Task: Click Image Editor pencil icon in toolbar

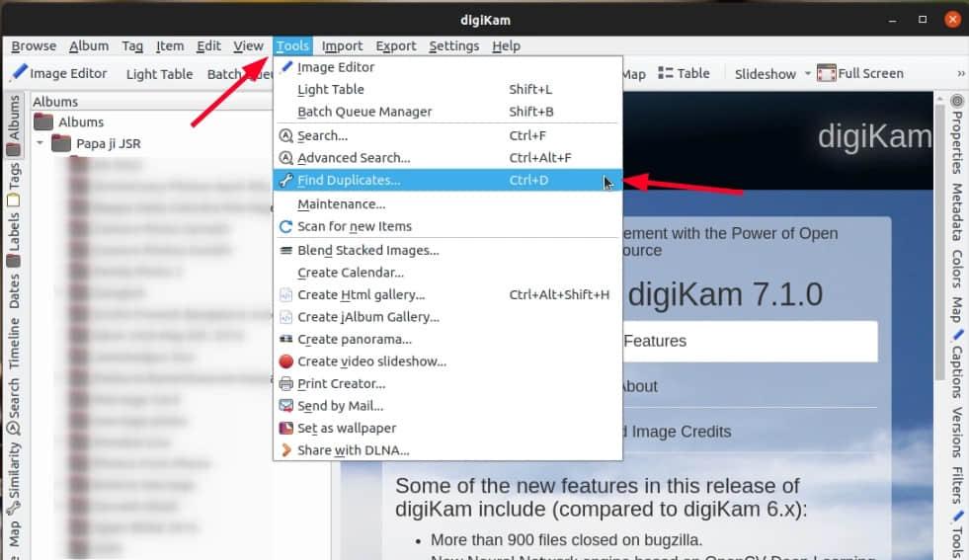Action: tap(18, 73)
